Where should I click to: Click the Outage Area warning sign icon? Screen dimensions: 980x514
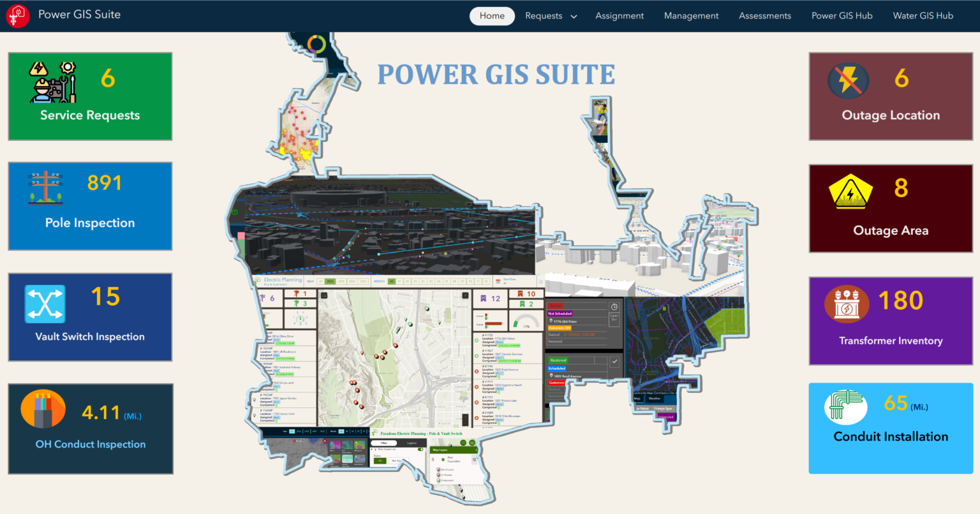coord(850,191)
